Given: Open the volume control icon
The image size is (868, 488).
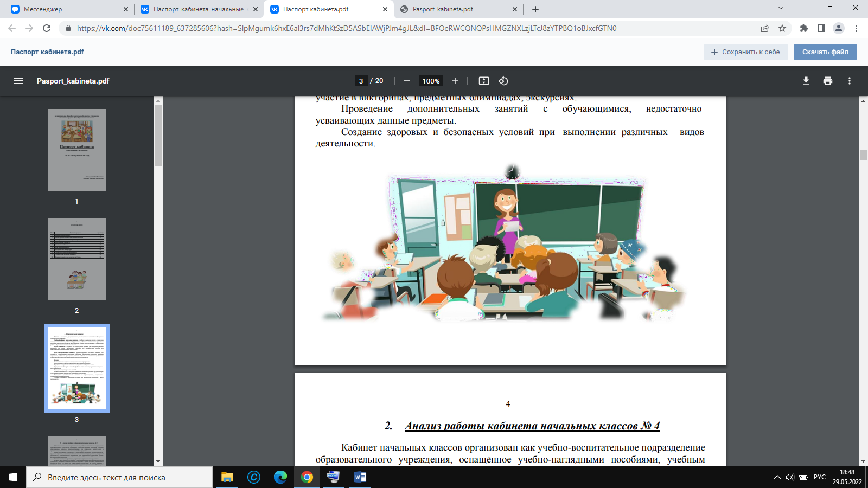Looking at the screenshot, I should tap(790, 477).
